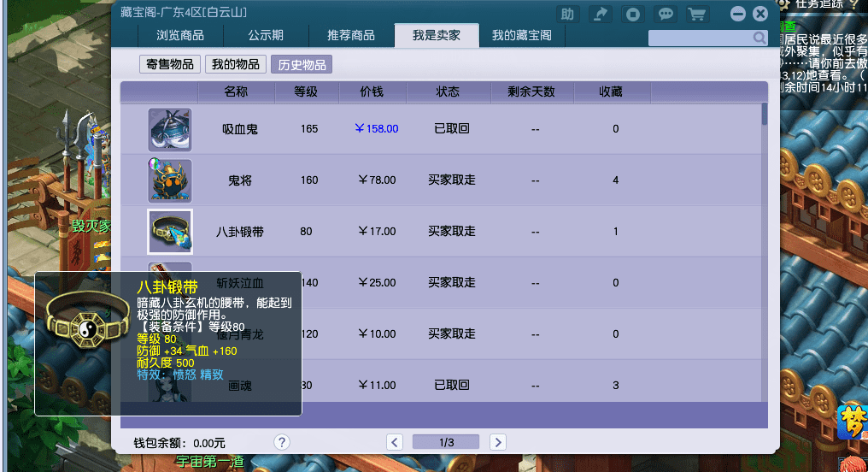Click the 吸血鬼 item name
The width and height of the screenshot is (868, 472).
(x=240, y=130)
